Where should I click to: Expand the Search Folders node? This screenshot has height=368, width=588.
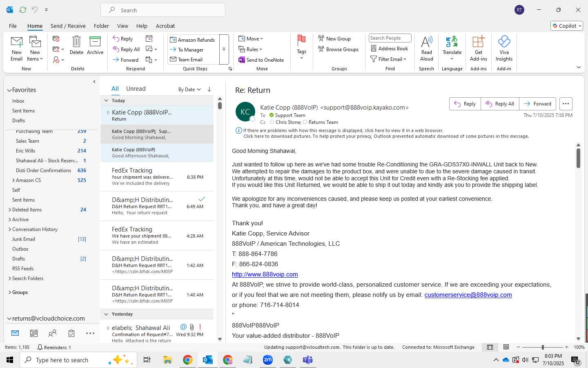coord(10,278)
